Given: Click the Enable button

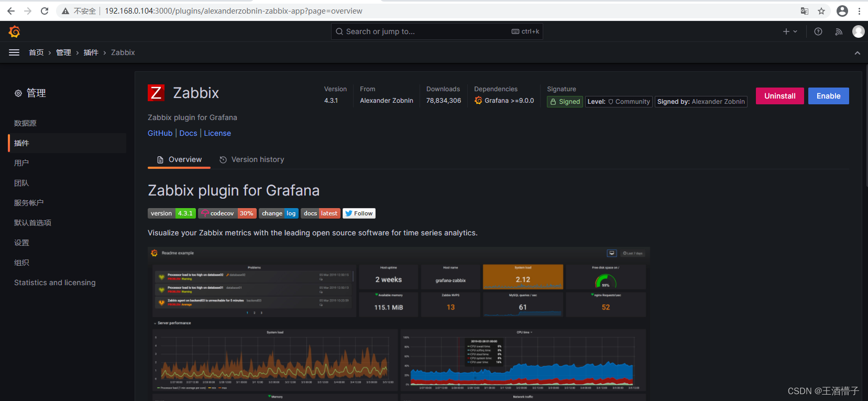Looking at the screenshot, I should click(828, 96).
